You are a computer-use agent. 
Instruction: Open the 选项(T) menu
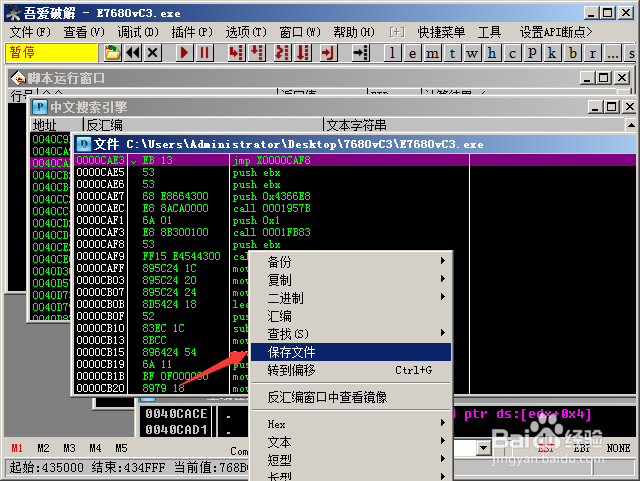click(x=246, y=32)
